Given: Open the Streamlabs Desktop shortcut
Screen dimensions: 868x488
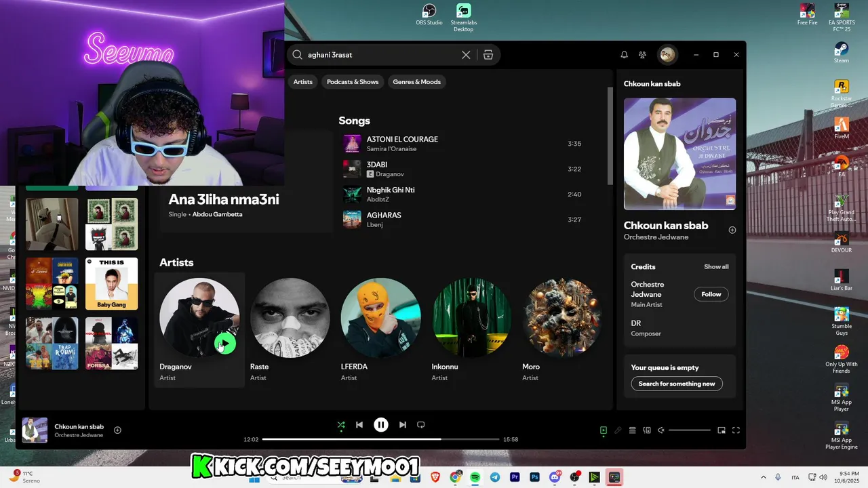Looking at the screenshot, I should click(x=464, y=18).
